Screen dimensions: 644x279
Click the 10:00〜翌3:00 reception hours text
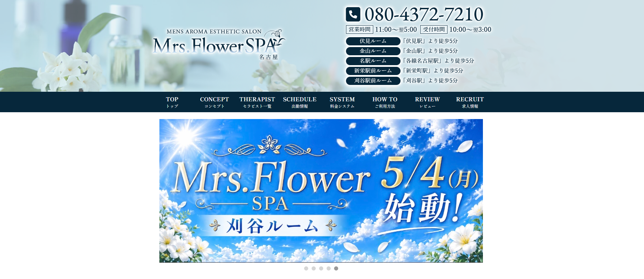[470, 30]
